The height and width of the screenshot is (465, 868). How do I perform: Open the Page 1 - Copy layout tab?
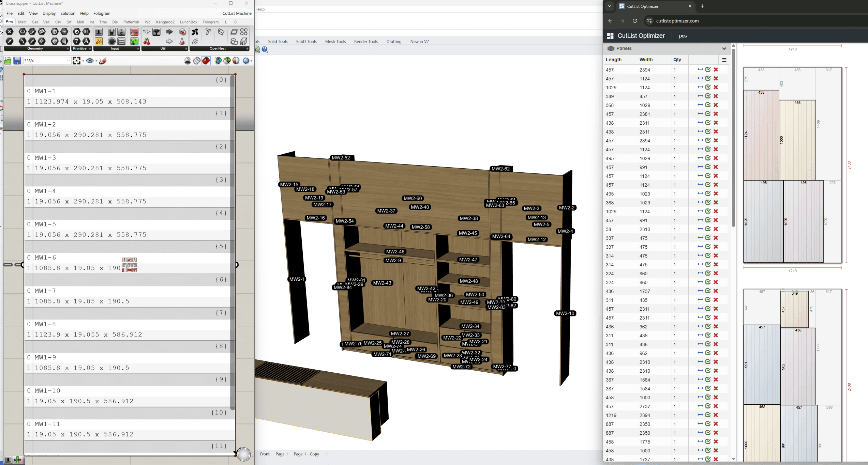[306, 454]
